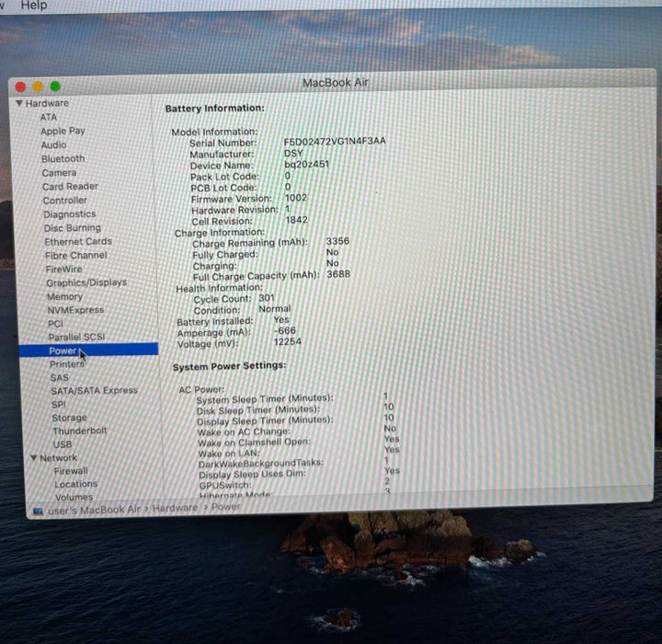Image resolution: width=662 pixels, height=644 pixels.
Task: Select Apple Pay in the sidebar
Action: pos(63,131)
